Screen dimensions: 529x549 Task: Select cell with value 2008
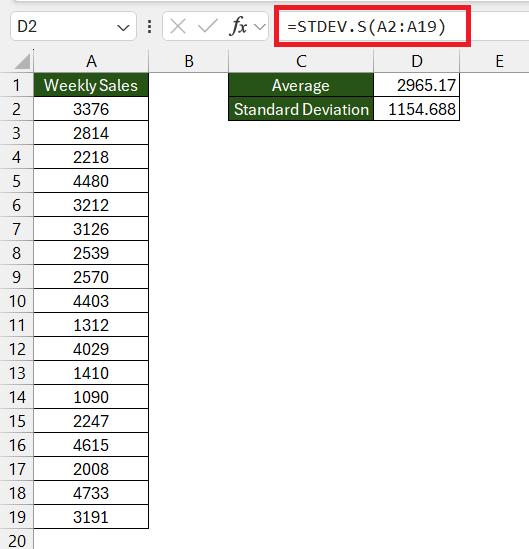[x=91, y=469]
